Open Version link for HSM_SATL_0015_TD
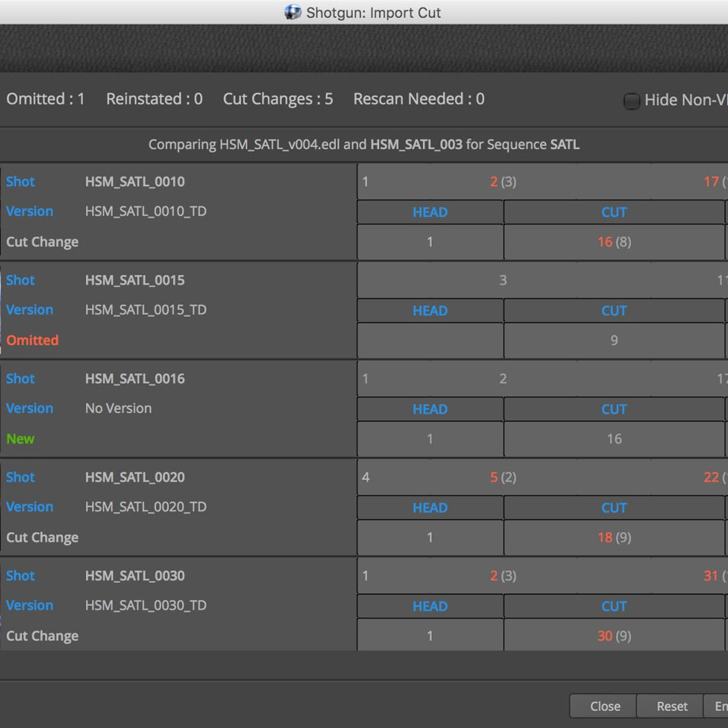Screen dimensions: 728x728 point(30,309)
